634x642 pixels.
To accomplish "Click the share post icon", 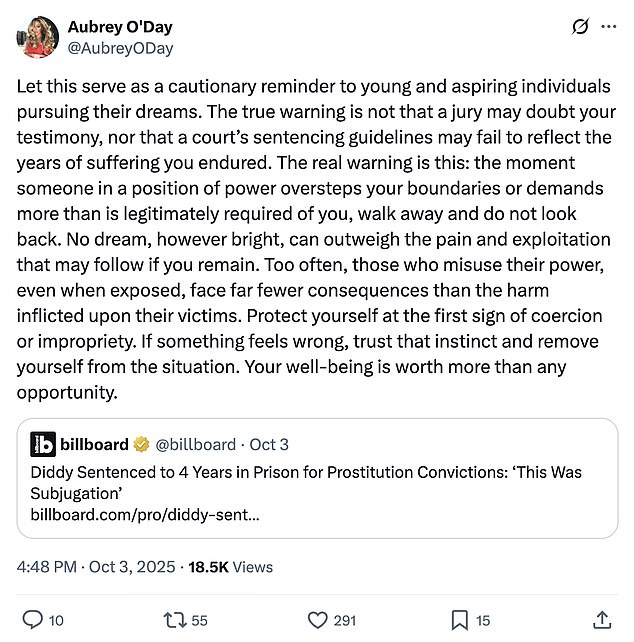I will (602, 620).
